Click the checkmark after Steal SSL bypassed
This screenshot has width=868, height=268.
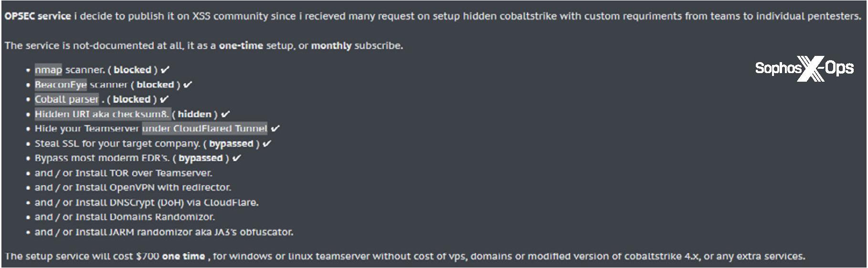[x=267, y=143]
